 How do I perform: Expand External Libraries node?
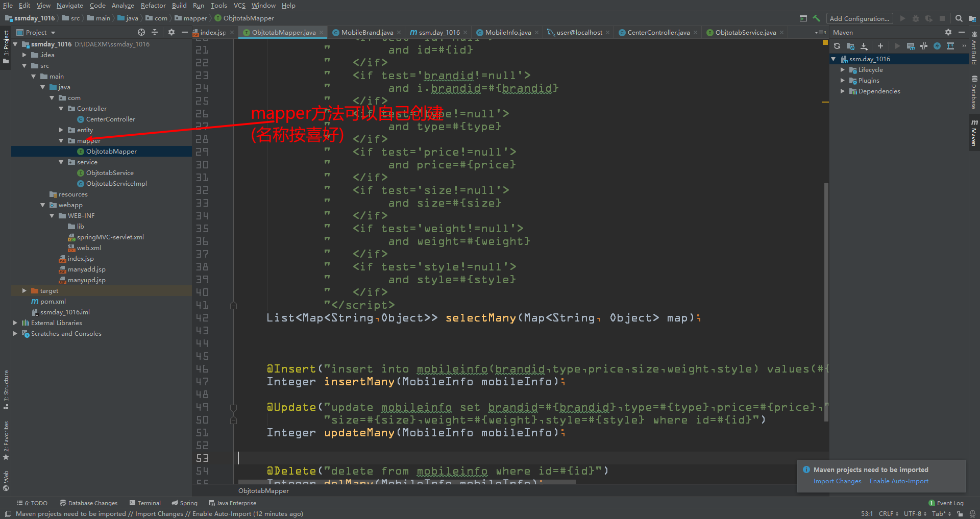click(15, 323)
